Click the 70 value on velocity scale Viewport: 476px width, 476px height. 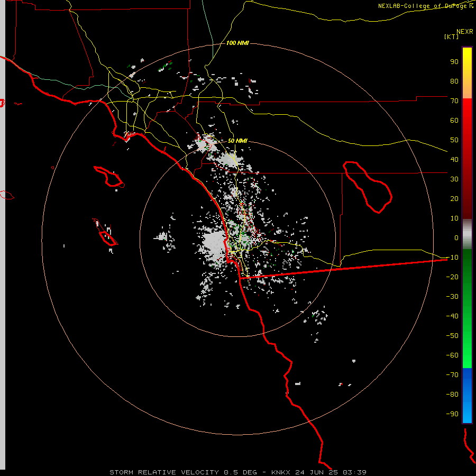click(454, 101)
